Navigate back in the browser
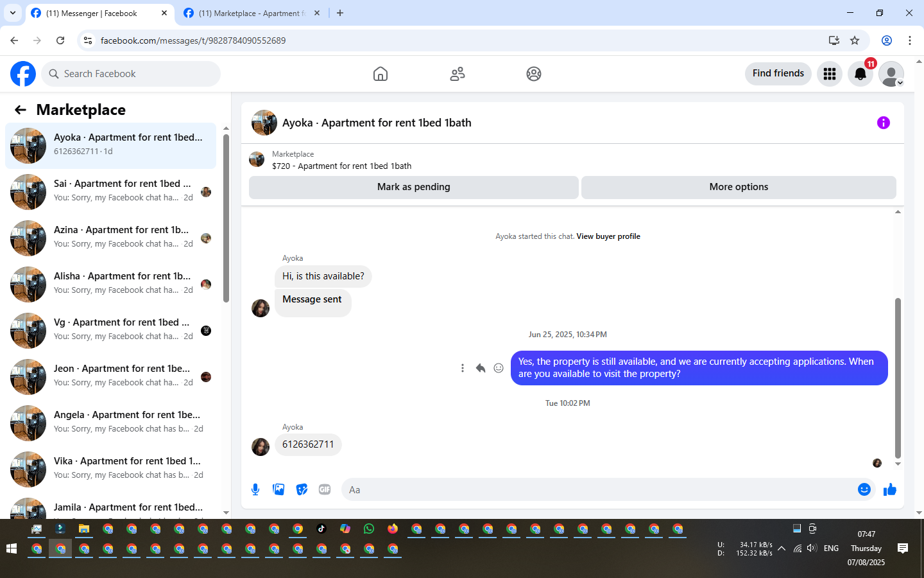The width and height of the screenshot is (924, 578). tap(14, 40)
